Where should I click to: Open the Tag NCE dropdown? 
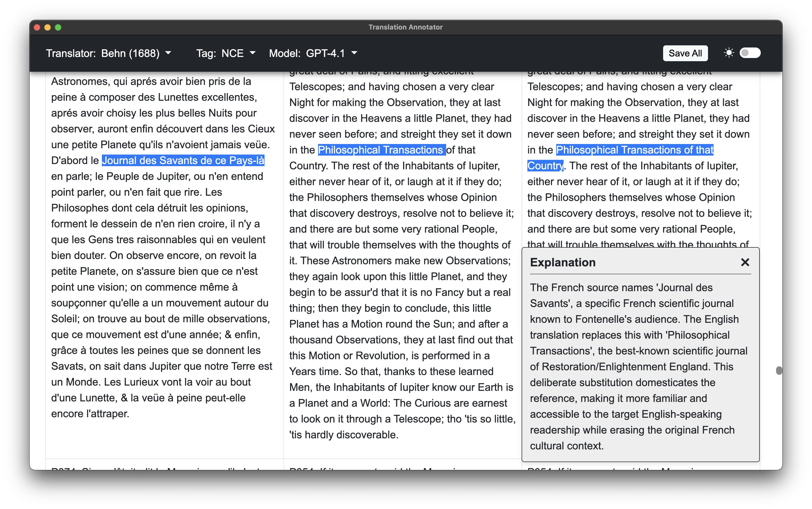226,53
